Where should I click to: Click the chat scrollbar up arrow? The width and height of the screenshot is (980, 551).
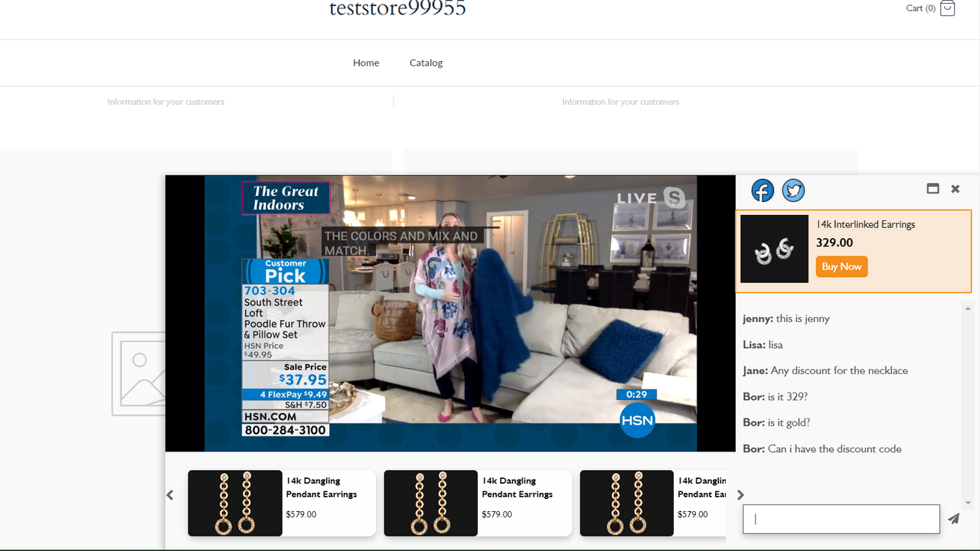coord(968,308)
